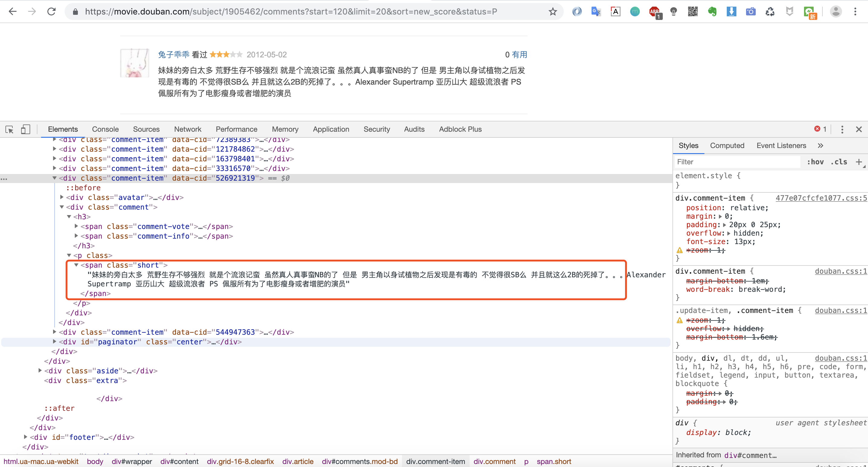Click the close DevTools icon
The width and height of the screenshot is (868, 467).
point(859,129)
